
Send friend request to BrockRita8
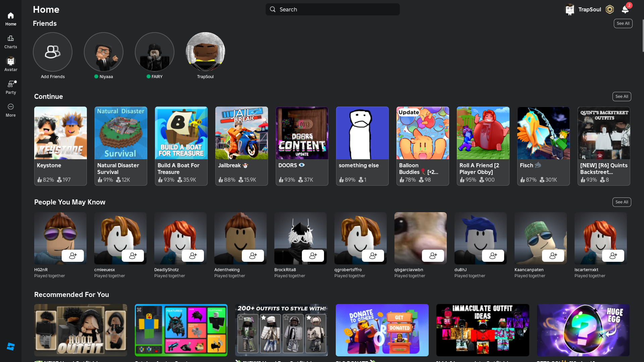313,256
